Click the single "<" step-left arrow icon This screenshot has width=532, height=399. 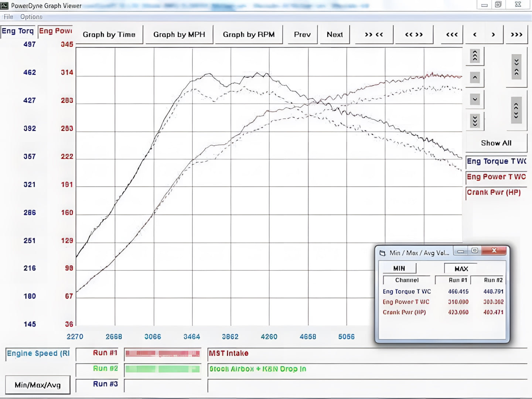point(475,34)
